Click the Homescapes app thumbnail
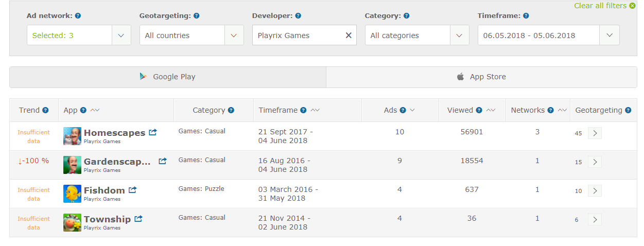The width and height of the screenshot is (644, 246). tap(72, 136)
